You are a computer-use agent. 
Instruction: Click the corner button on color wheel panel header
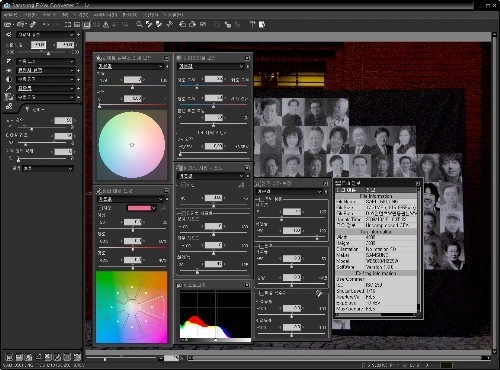[166, 58]
